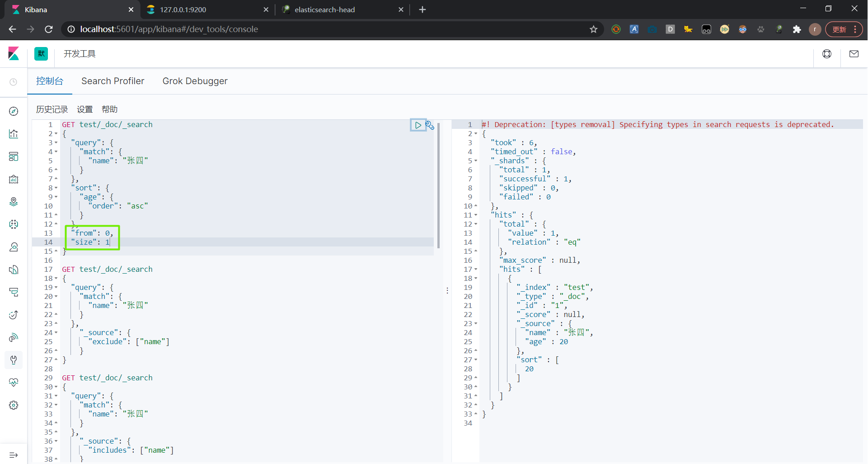
Task: Click "relation" : "eq" in response
Action: 544,242
